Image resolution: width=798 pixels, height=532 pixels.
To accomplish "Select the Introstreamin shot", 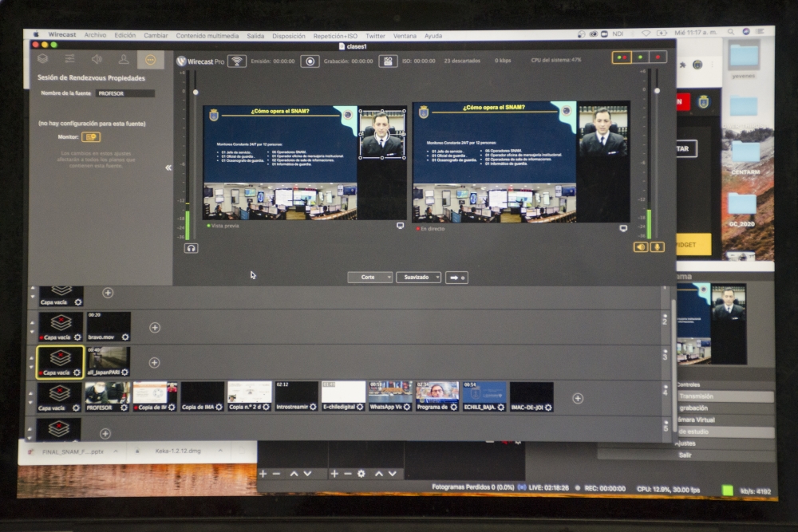I will pos(297,396).
